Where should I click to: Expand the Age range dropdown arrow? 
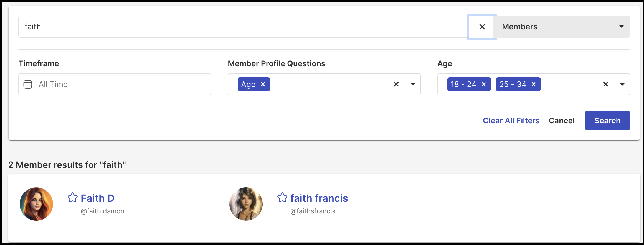622,84
